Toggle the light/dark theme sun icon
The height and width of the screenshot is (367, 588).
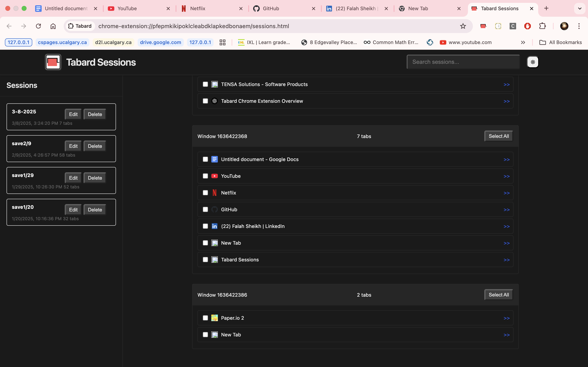pyautogui.click(x=533, y=62)
